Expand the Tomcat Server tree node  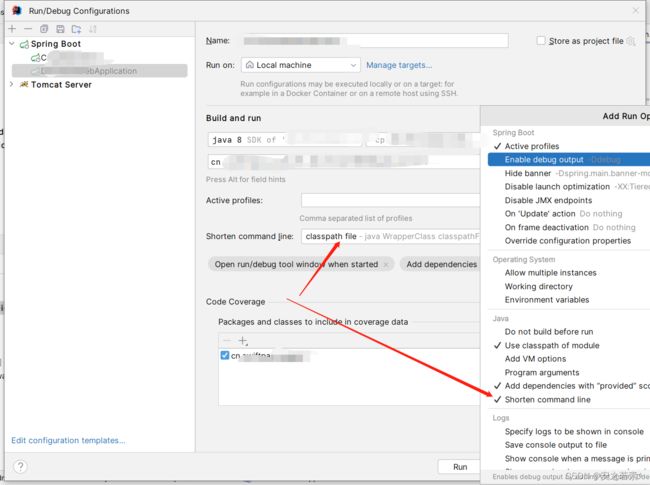pyautogui.click(x=12, y=84)
